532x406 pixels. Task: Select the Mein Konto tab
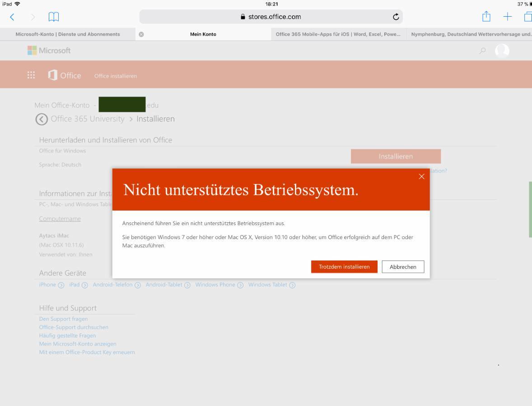tap(203, 34)
